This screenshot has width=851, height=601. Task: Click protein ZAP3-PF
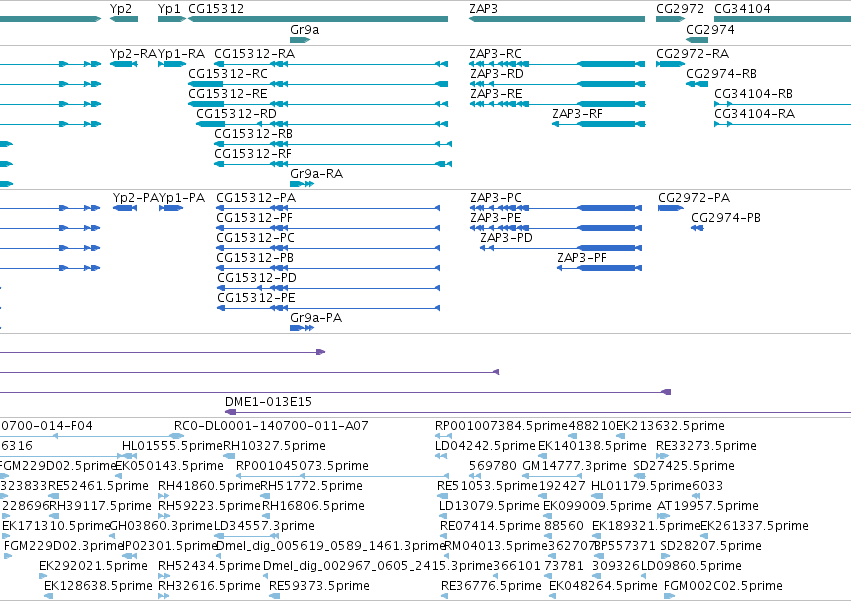pyautogui.click(x=582, y=258)
